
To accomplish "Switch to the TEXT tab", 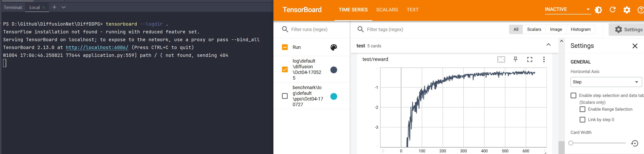I will [412, 10].
